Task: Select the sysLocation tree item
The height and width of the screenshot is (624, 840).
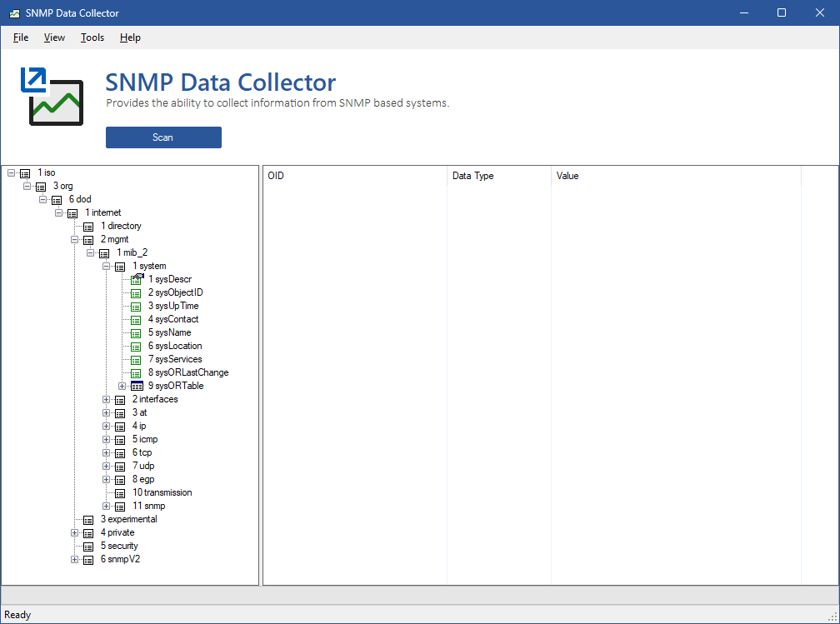Action: 175,346
